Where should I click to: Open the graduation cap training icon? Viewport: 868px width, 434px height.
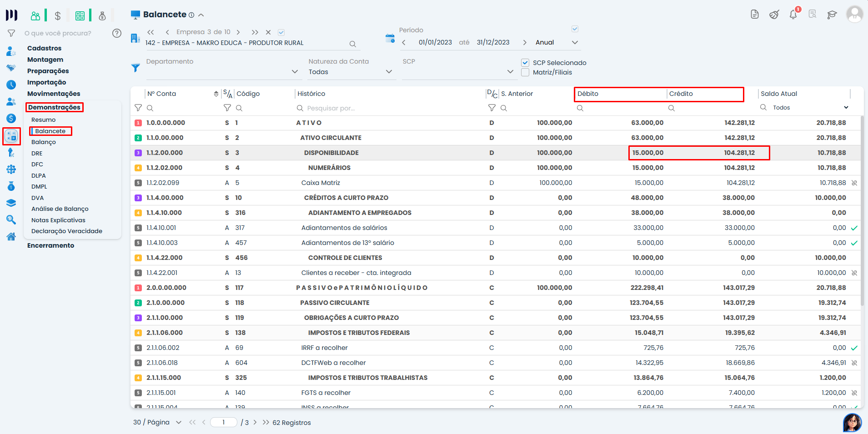coord(832,15)
